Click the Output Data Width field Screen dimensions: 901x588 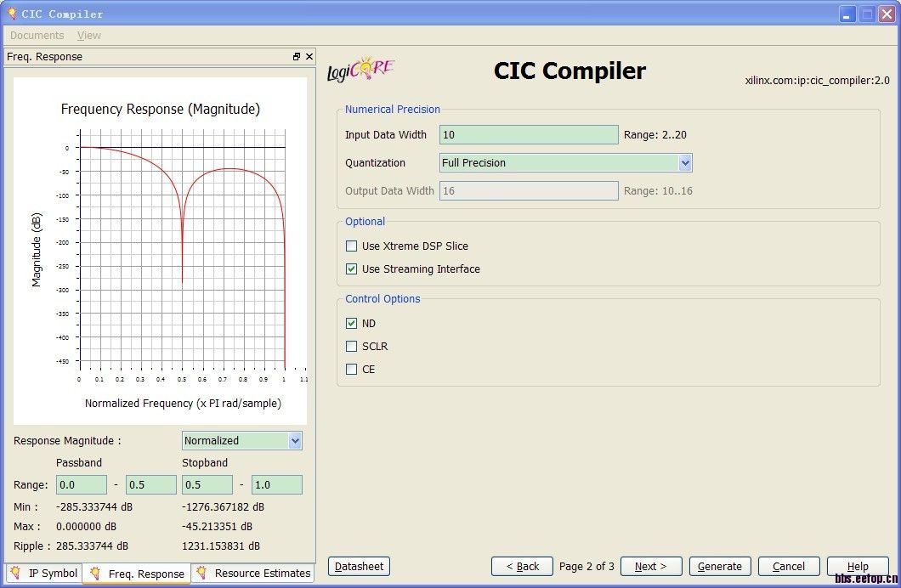(530, 190)
